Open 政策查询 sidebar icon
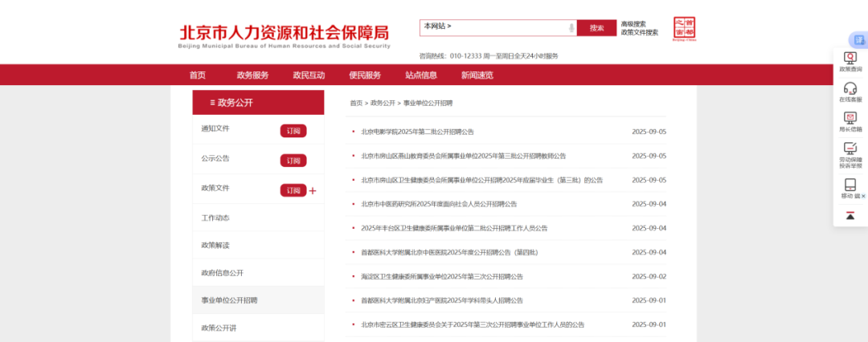This screenshot has height=342, width=868. [x=850, y=58]
